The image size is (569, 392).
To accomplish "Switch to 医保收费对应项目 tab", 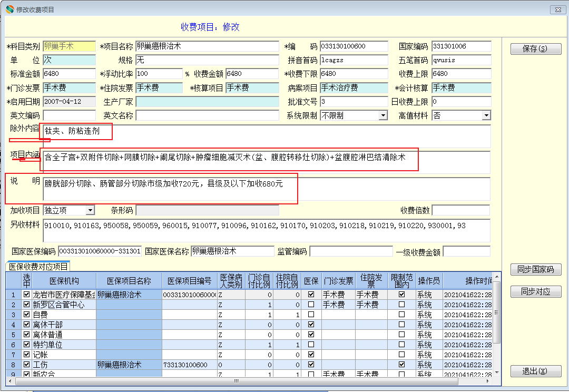I will (38, 267).
